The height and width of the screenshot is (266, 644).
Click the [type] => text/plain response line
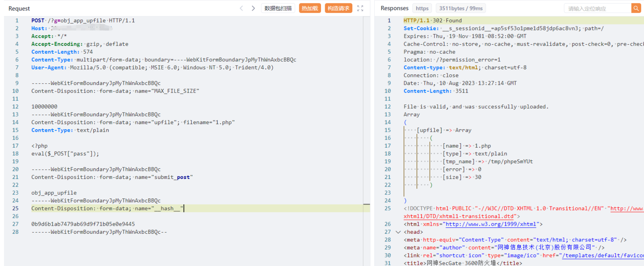[475, 154]
